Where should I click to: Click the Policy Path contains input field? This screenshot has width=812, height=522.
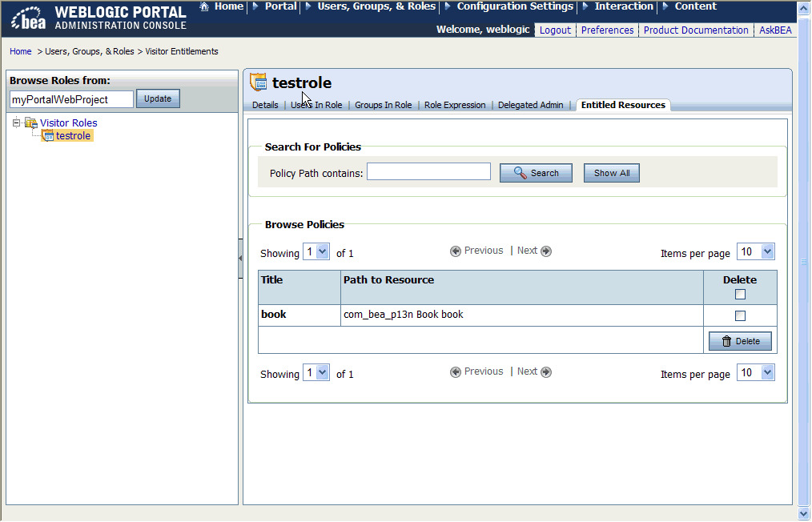point(428,172)
